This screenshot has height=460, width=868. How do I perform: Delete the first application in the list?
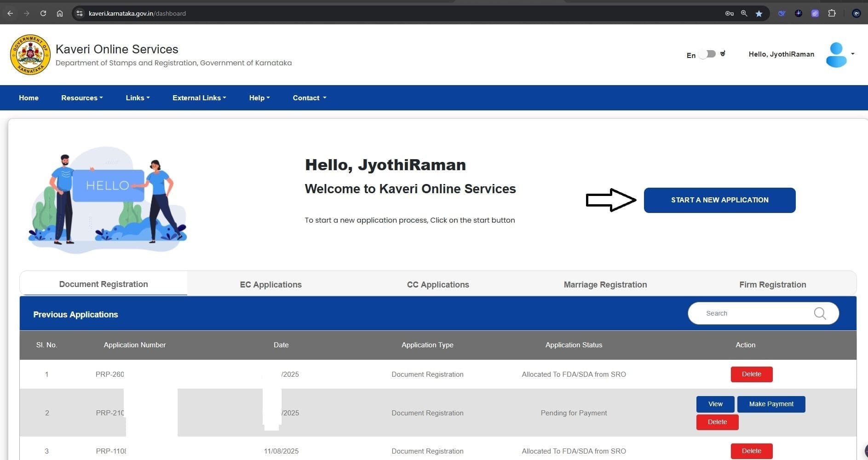(x=751, y=374)
